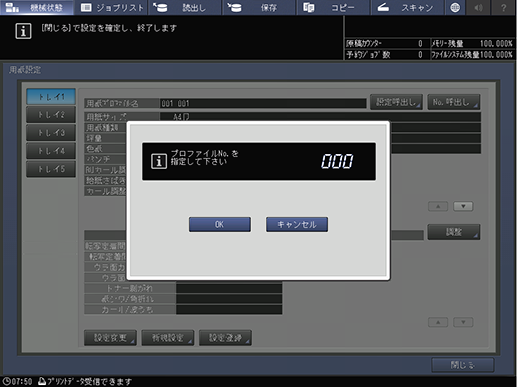The image size is (517, 387).
Task: Click 設定登録 register settings button
Action: [x=225, y=338]
